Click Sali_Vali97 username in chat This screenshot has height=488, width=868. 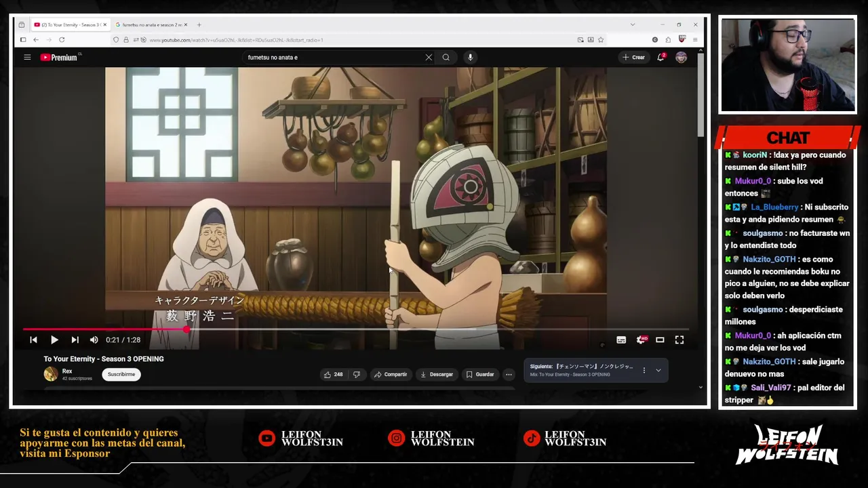point(771,388)
